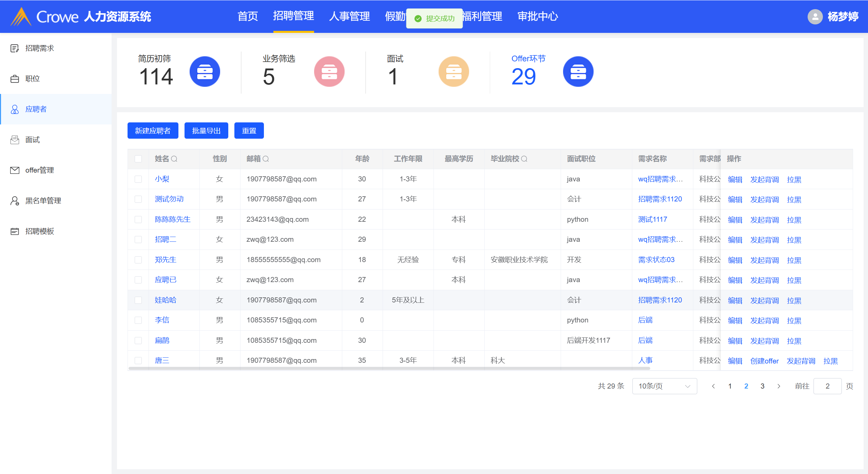Viewport: 868px width, 474px height.
Task: Click the 前往 page number input field
Action: click(827, 386)
